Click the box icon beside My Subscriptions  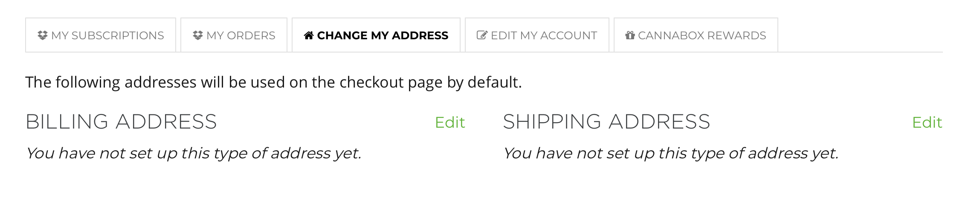coord(42,35)
